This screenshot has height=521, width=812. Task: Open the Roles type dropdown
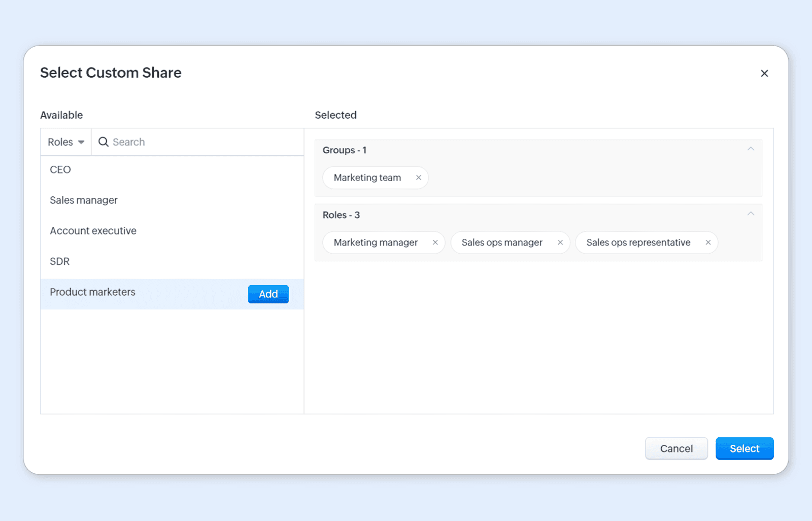tap(66, 142)
